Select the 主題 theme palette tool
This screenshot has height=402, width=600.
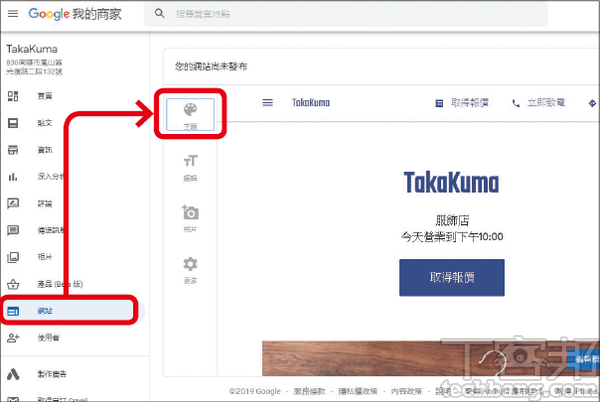point(190,115)
